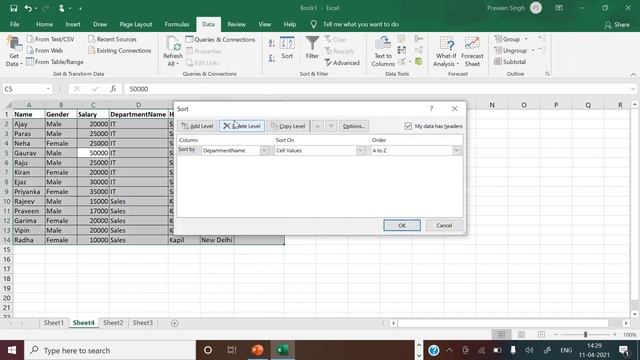Switch to the View tab

click(264, 24)
